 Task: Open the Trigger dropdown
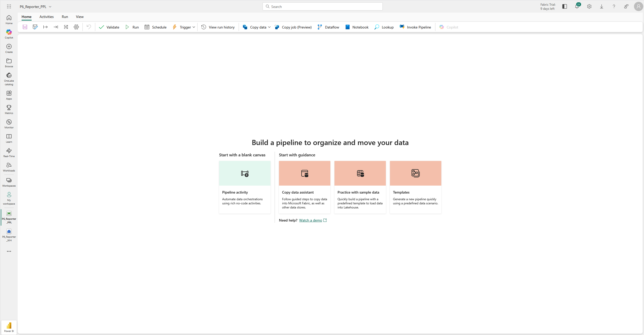194,27
